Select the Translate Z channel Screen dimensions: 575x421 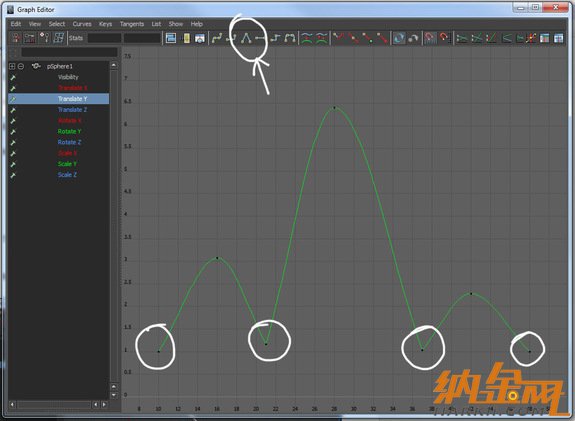(x=72, y=110)
